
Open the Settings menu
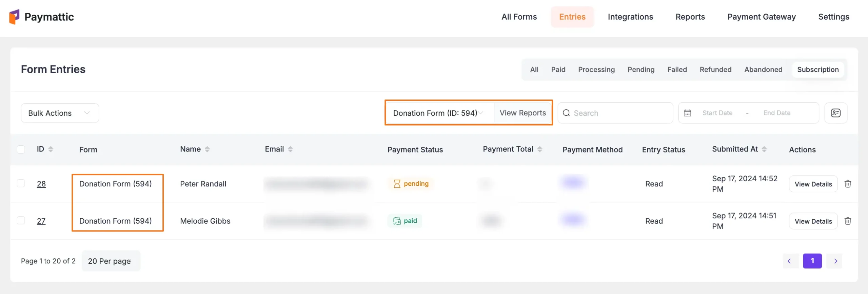pos(834,17)
